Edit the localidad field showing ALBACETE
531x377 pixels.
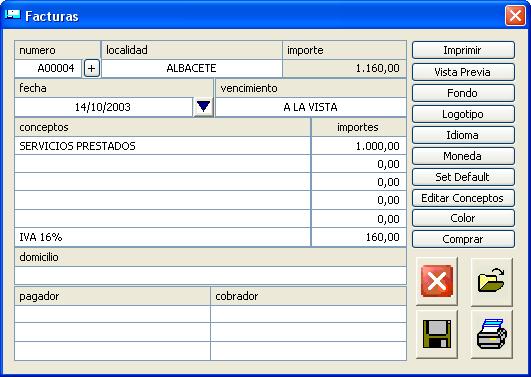coord(192,68)
